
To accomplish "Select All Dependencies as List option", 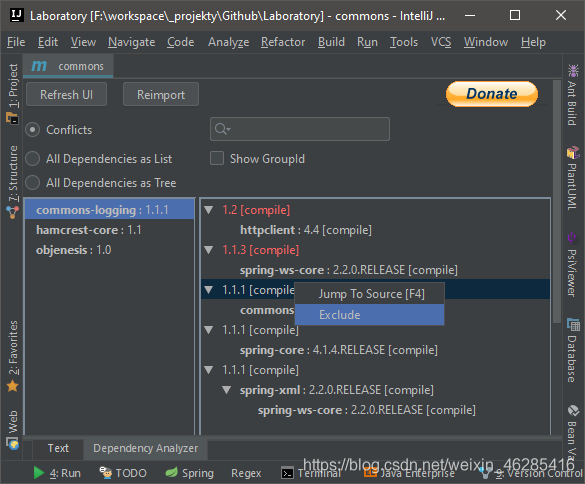I will 32,159.
